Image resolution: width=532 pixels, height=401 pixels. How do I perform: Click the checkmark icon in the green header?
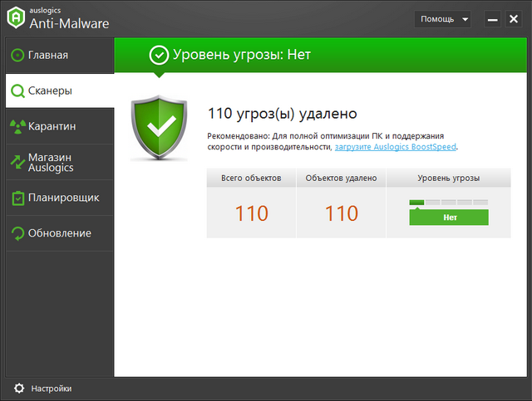pyautogui.click(x=158, y=55)
